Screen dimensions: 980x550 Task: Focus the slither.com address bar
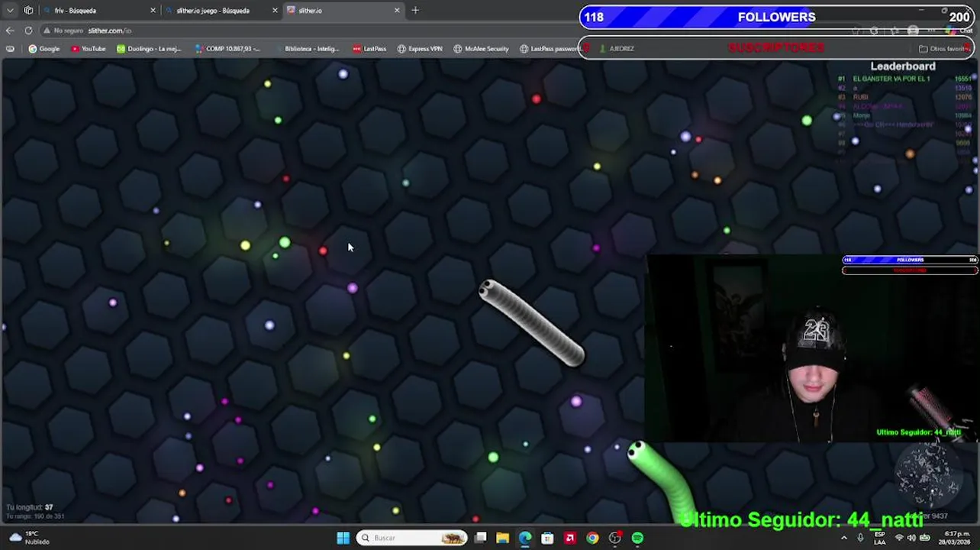click(110, 31)
